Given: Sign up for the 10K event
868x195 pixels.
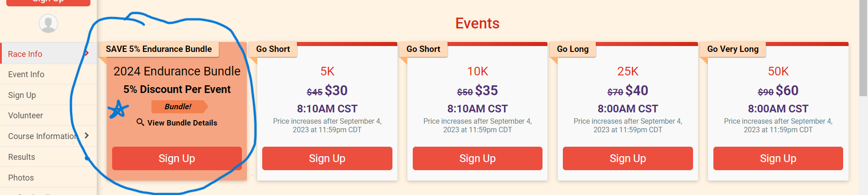Looking at the screenshot, I should tap(477, 158).
